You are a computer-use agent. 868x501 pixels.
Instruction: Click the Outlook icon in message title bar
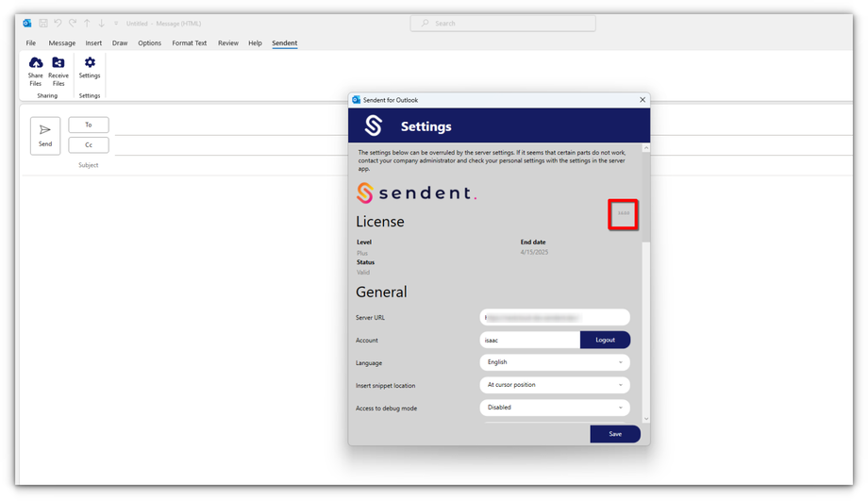27,24
